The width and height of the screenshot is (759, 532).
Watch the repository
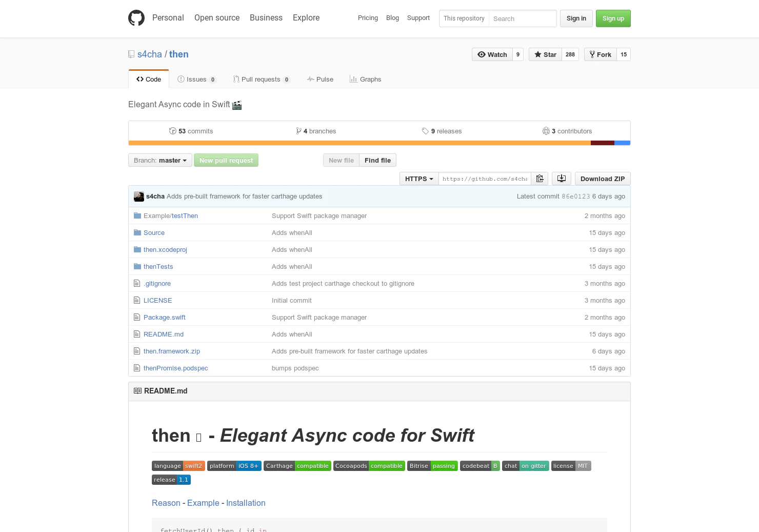(x=492, y=54)
